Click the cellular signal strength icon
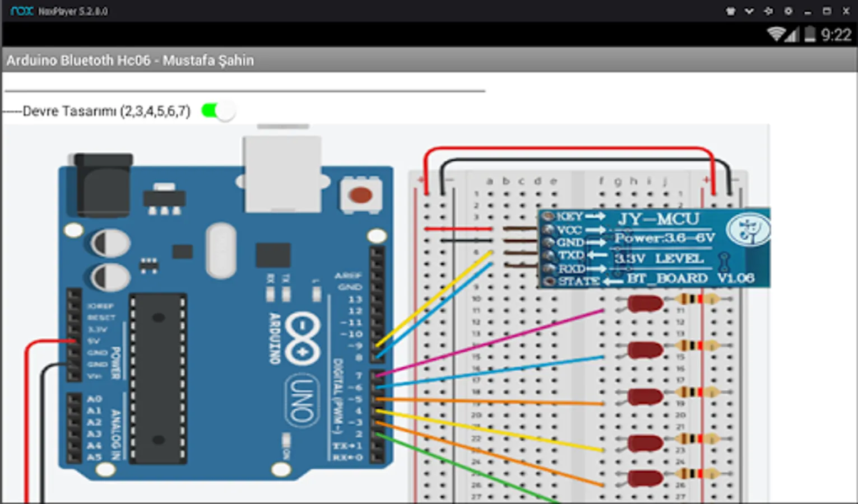858x504 pixels. 792,35
